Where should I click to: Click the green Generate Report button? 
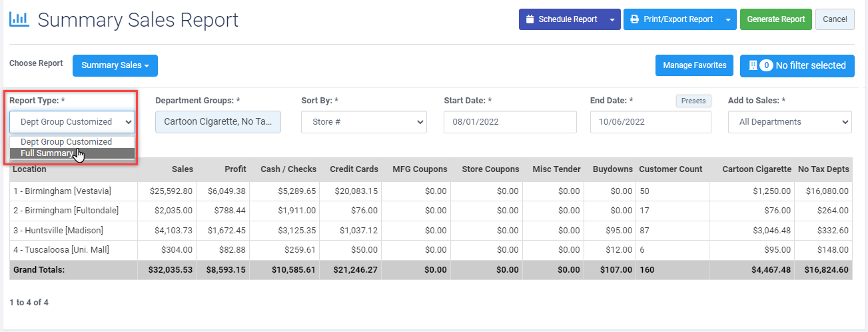[776, 19]
